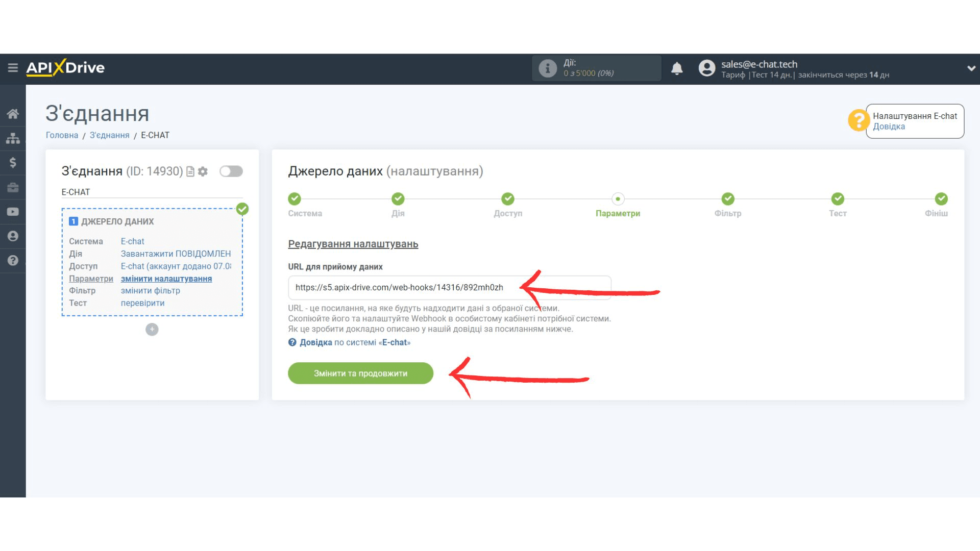This screenshot has height=551, width=980.
Task: Open the dollar billing sidebar icon
Action: click(x=13, y=163)
